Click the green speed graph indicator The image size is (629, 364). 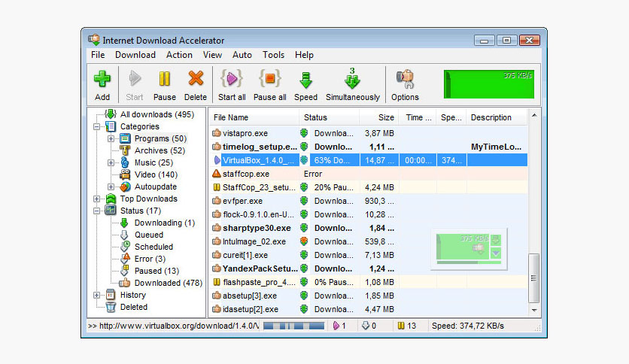(488, 83)
